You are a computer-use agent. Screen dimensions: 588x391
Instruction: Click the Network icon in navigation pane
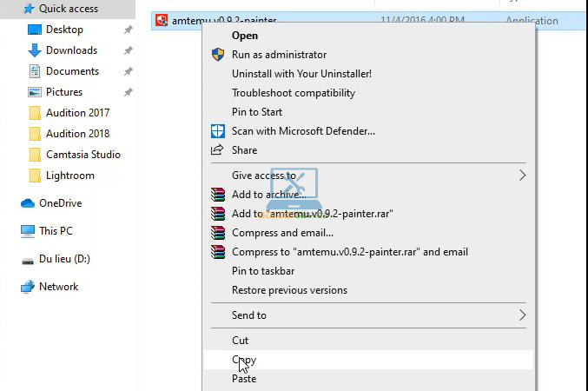28,287
